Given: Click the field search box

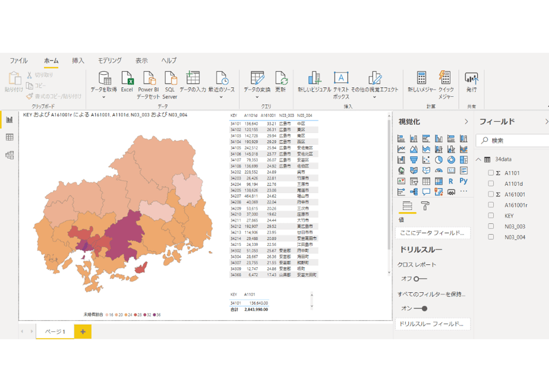Looking at the screenshot, I should 513,140.
